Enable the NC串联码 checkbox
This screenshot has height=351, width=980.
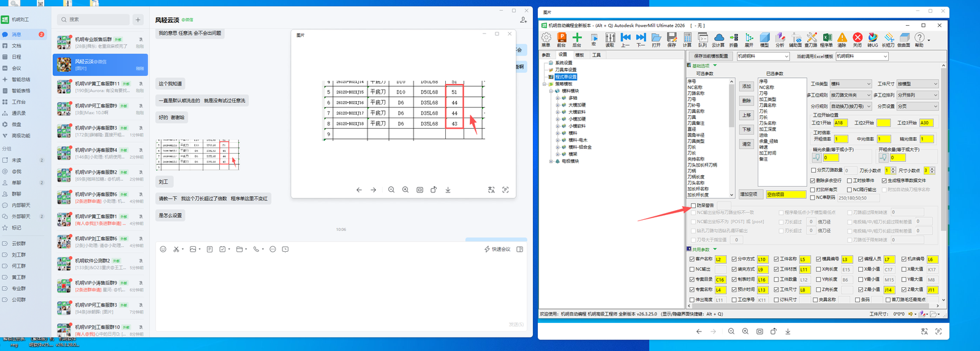coord(812,197)
